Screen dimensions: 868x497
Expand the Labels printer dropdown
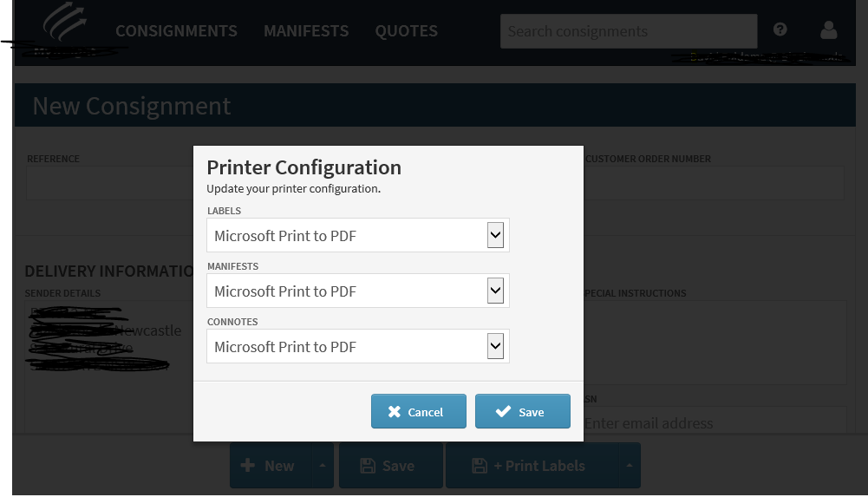pos(495,235)
